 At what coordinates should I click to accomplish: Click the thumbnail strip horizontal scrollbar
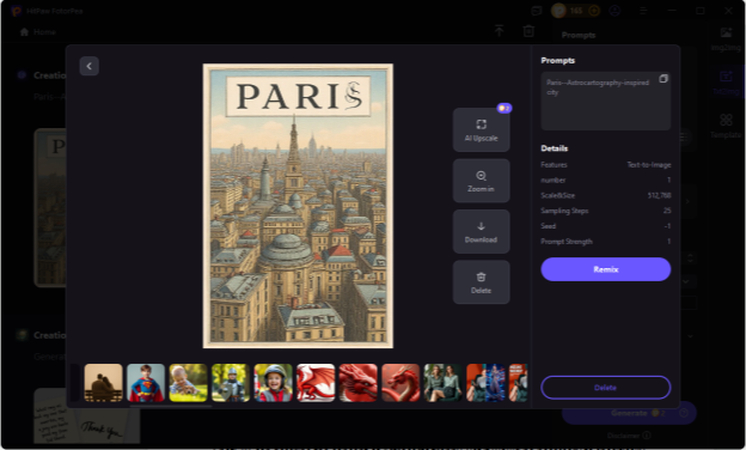coord(170,406)
